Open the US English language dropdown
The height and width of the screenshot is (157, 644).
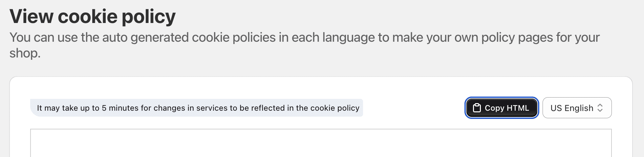click(577, 108)
